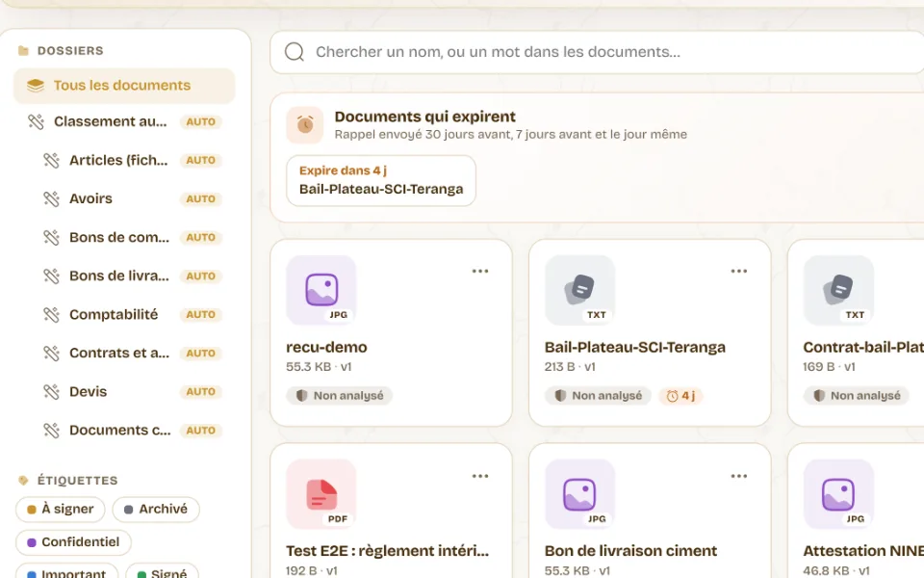Screen dimensions: 924x578
Task: Click the PDF icon of Test E2E document
Action: tap(321, 494)
